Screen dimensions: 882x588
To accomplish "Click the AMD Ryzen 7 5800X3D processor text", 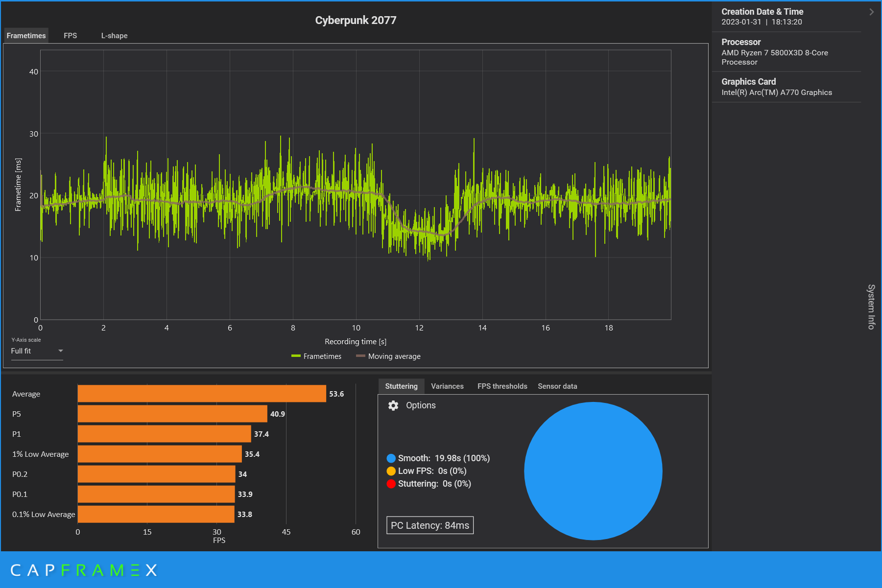I will (x=774, y=57).
